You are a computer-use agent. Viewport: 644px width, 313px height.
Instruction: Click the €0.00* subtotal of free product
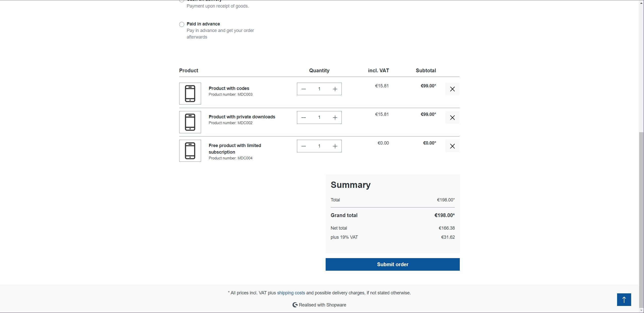click(x=429, y=143)
